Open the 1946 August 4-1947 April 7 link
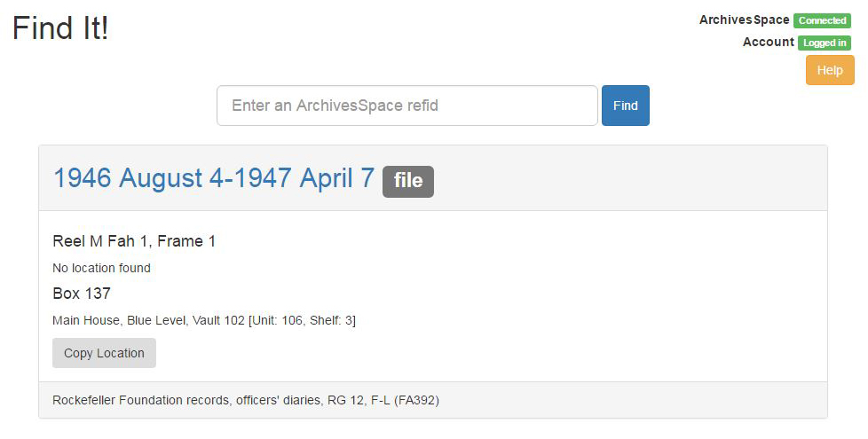This screenshot has width=868, height=439. click(214, 178)
